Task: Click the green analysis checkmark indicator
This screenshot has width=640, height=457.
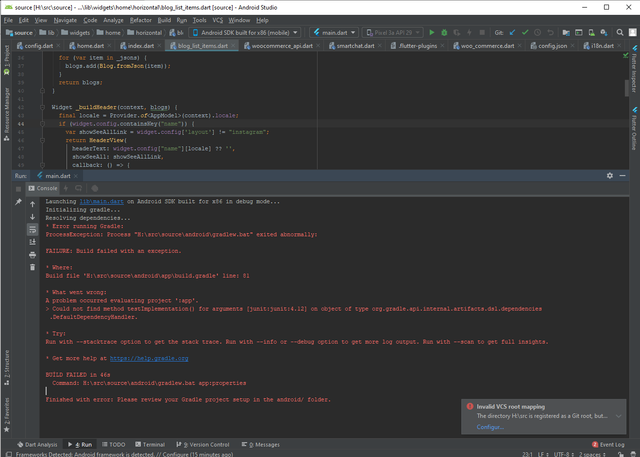Action: (625, 55)
